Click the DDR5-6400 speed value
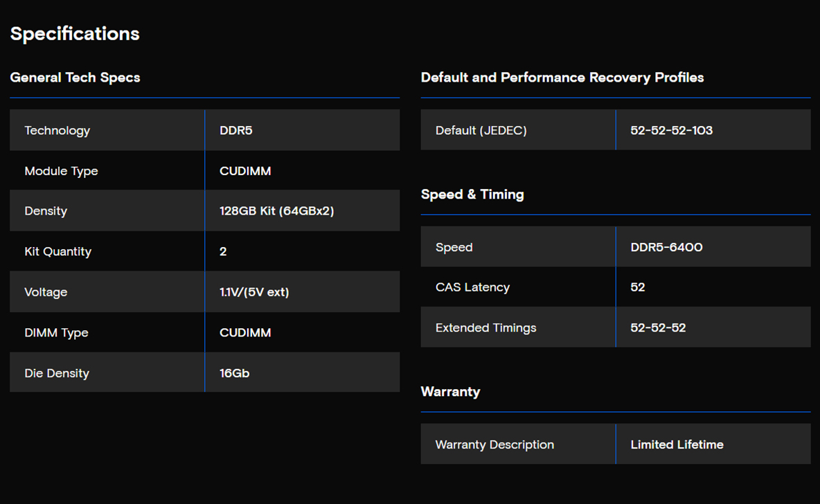The image size is (820, 504). pyautogui.click(x=666, y=246)
